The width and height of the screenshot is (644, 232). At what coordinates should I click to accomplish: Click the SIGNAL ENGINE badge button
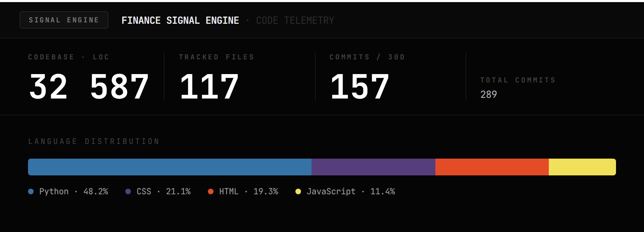(64, 20)
